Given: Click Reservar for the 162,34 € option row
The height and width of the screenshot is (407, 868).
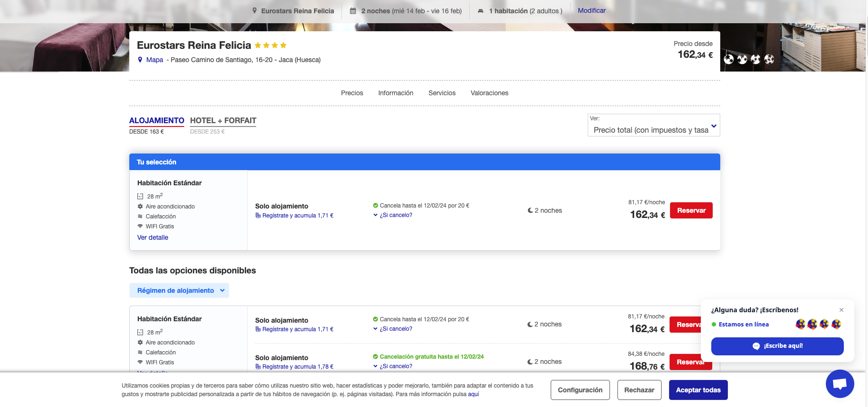Looking at the screenshot, I should 685,325.
